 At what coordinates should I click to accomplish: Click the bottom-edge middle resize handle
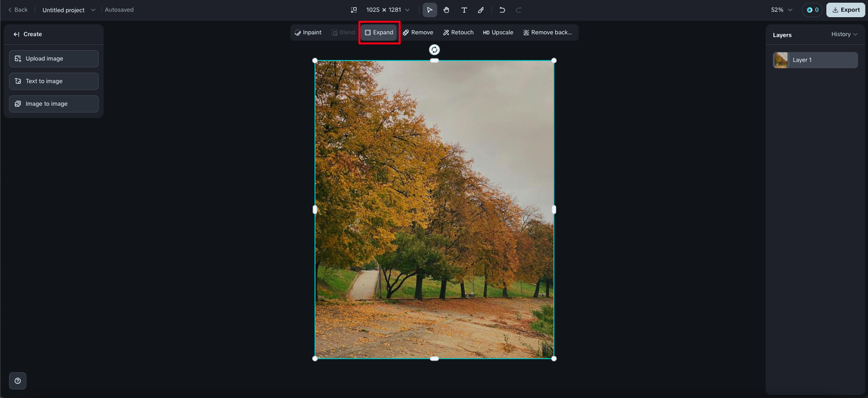tap(435, 358)
